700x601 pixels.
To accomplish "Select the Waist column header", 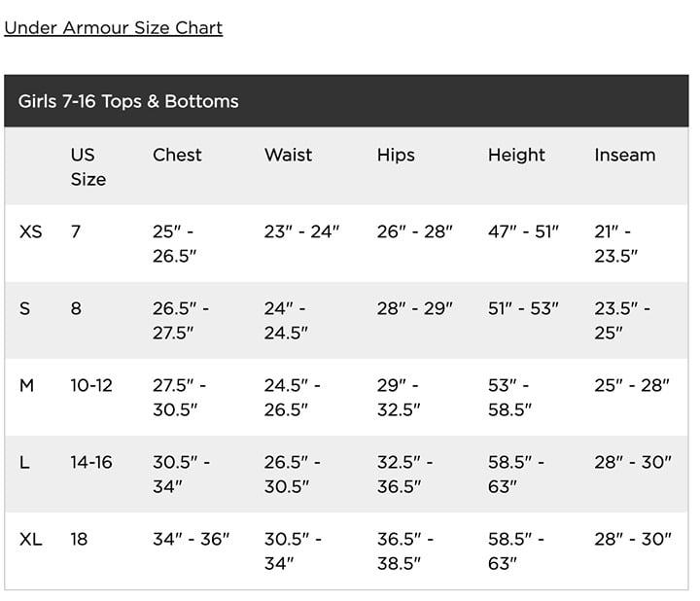I will pyautogui.click(x=288, y=155).
